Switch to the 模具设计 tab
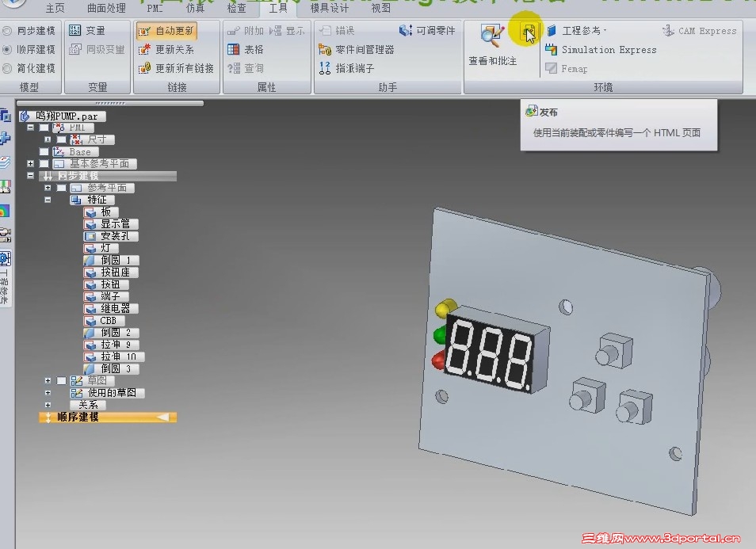This screenshot has width=756, height=549. coord(330,8)
